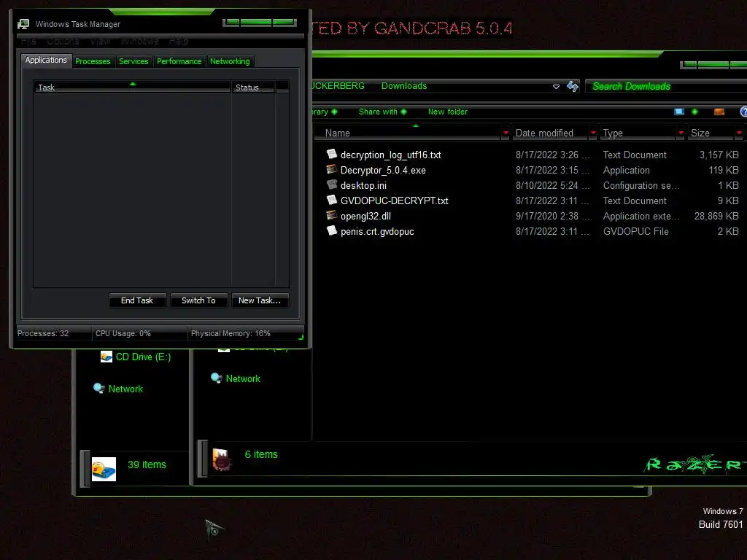Select Network label in the Downloads navigation pane
The height and width of the screenshot is (560, 747).
coord(243,379)
